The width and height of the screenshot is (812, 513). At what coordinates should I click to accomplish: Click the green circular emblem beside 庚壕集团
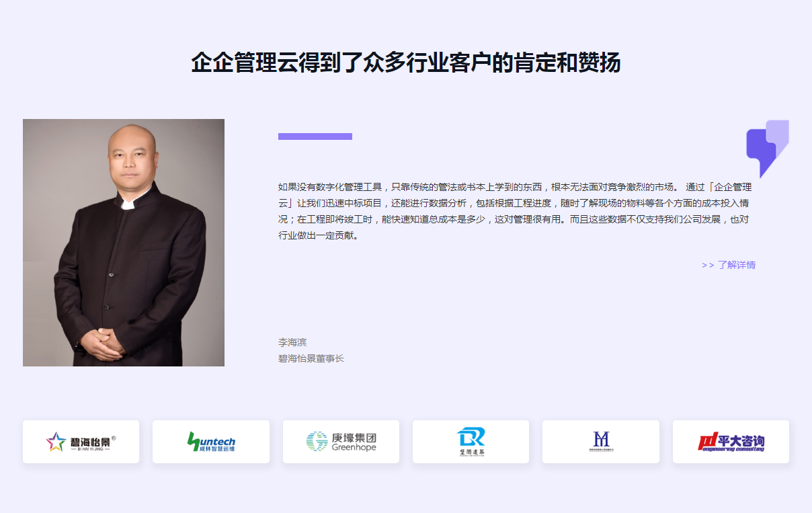[x=317, y=441]
